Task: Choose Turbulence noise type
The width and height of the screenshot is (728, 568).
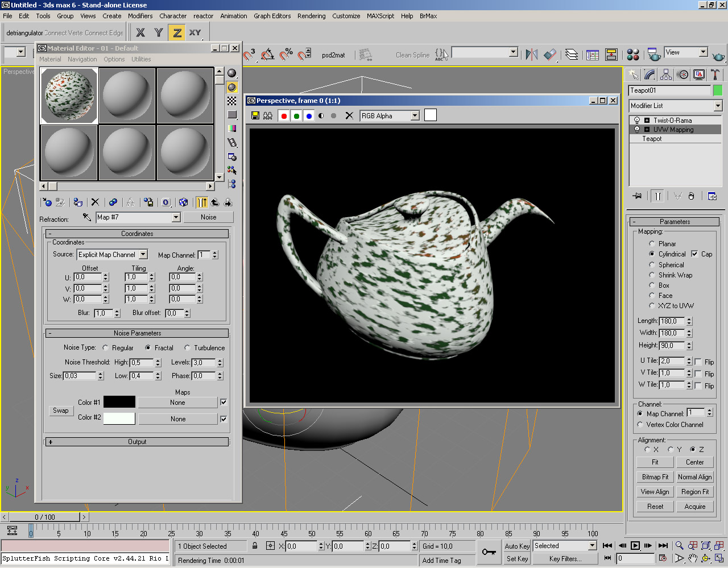Action: 187,348
